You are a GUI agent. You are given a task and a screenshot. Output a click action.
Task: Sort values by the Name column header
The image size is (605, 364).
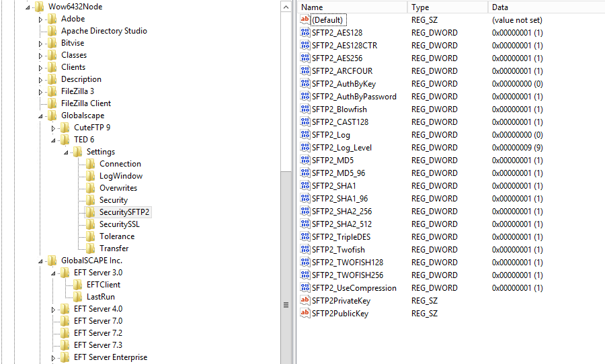352,7
